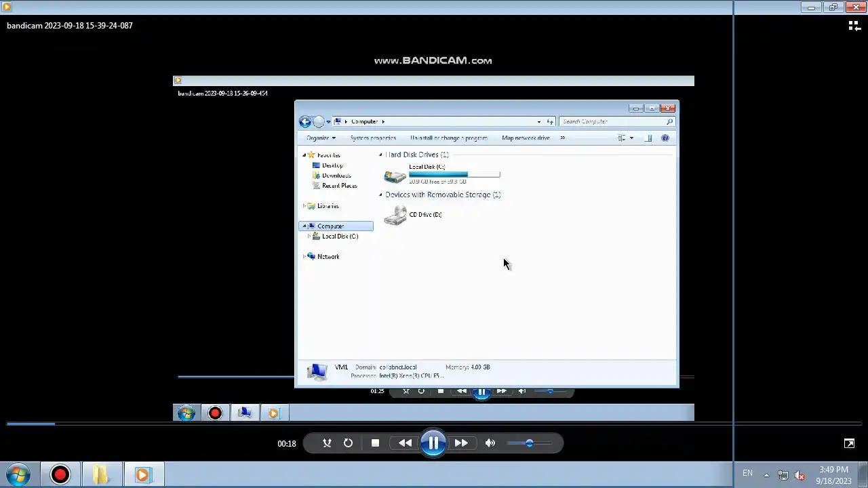Screen dimensions: 868x488
Task: Select Favorites in navigation pane
Action: pos(329,155)
